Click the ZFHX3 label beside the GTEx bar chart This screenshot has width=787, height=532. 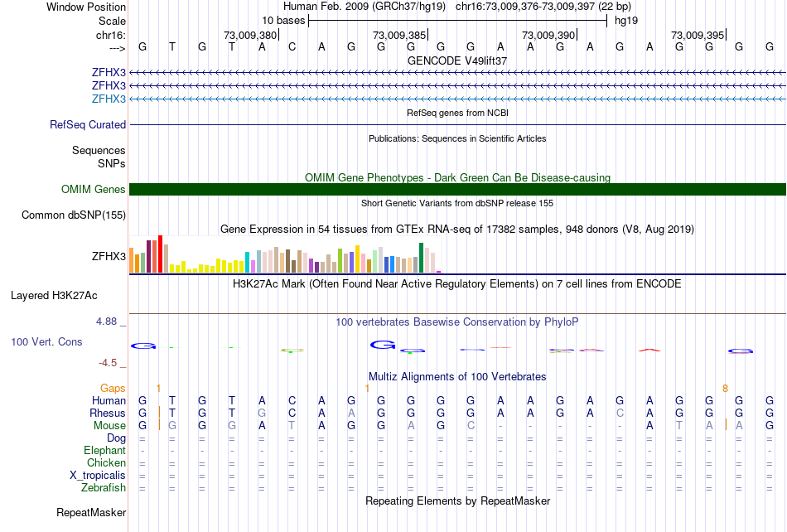tap(109, 256)
